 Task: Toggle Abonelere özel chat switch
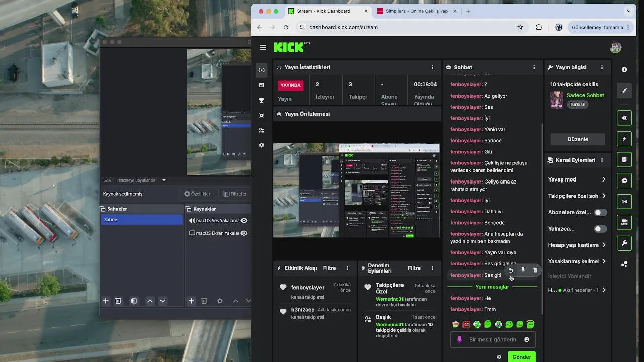[600, 212]
